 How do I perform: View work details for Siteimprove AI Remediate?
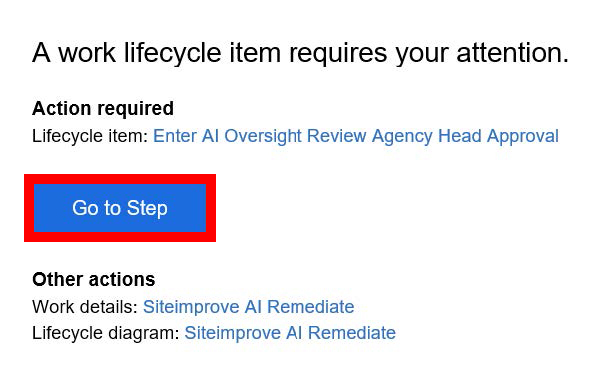coord(248,307)
